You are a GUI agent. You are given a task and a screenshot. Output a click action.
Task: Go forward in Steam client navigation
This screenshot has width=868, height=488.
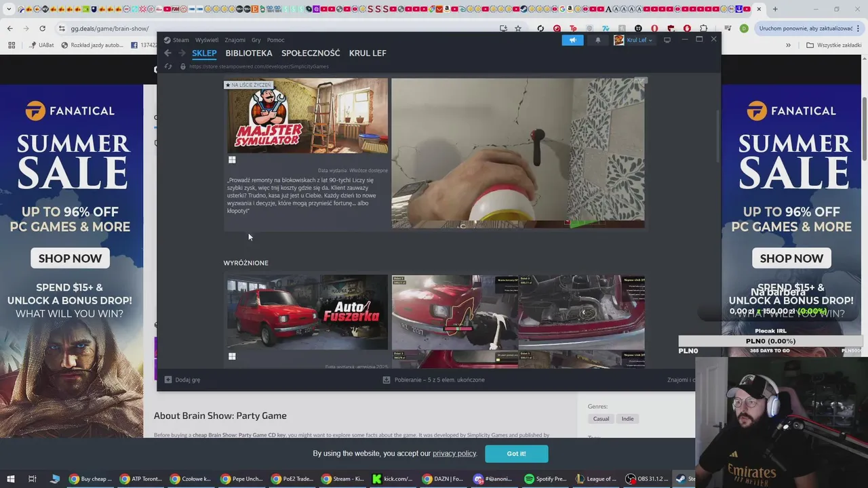click(182, 53)
